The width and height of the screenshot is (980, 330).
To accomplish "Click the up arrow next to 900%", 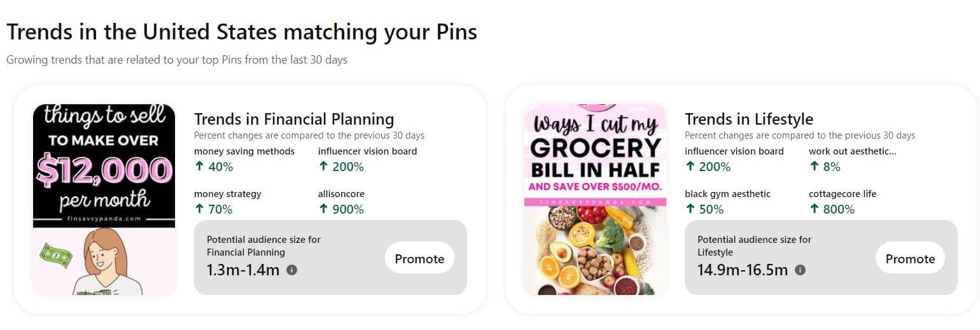I will click(x=323, y=209).
